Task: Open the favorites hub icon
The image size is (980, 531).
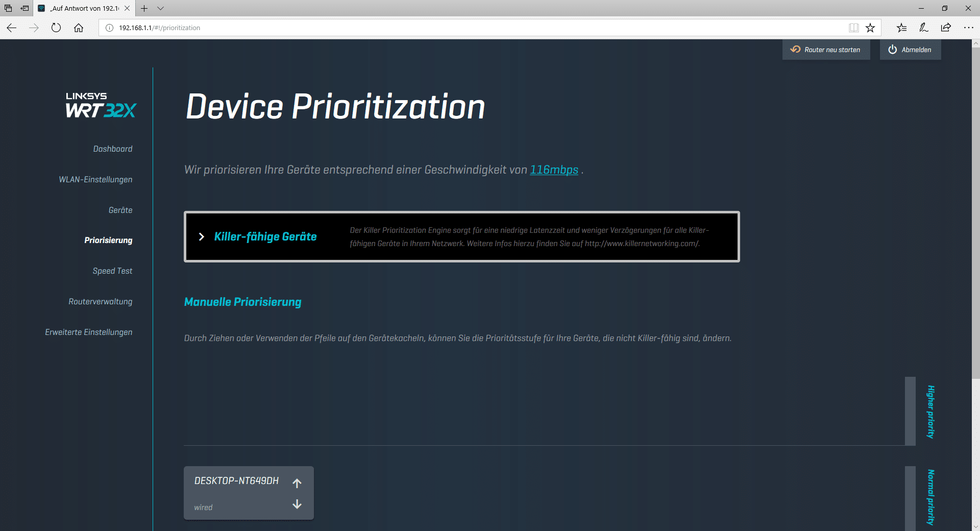Action: pyautogui.click(x=902, y=28)
